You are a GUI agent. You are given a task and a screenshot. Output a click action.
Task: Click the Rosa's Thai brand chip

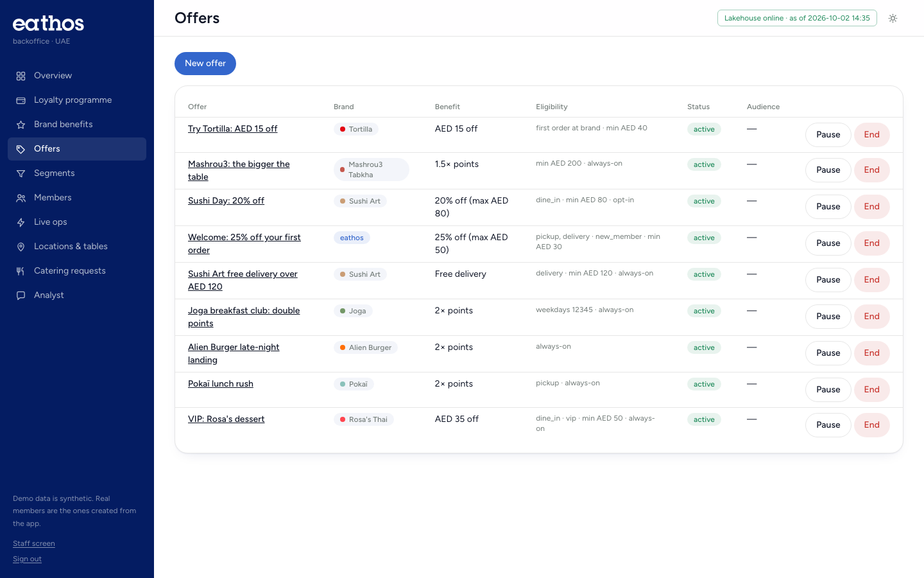(x=364, y=419)
